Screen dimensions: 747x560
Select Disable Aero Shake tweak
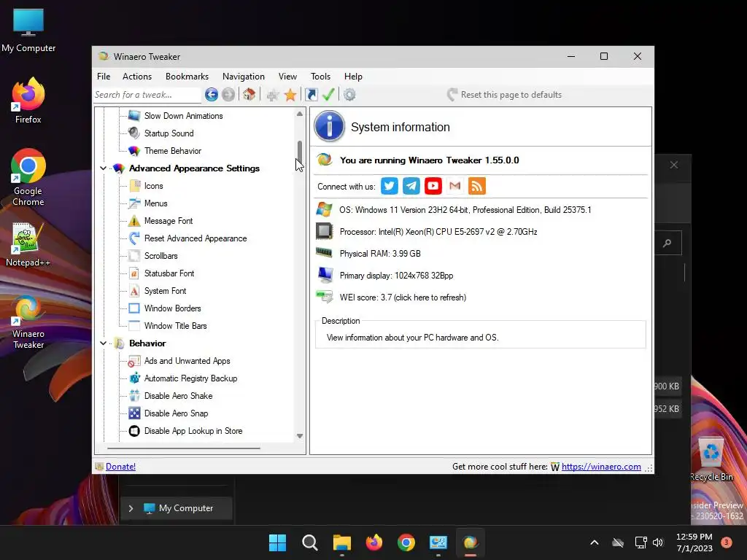click(x=178, y=396)
